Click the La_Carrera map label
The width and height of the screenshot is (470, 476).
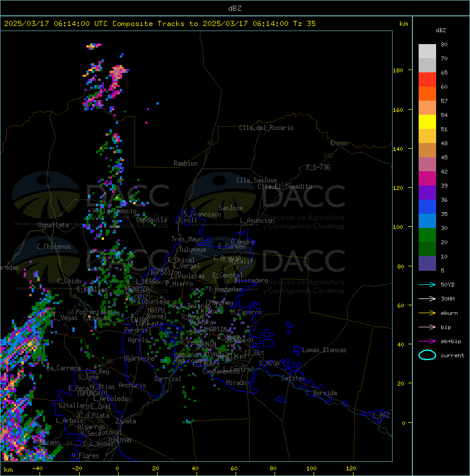pos(63,368)
